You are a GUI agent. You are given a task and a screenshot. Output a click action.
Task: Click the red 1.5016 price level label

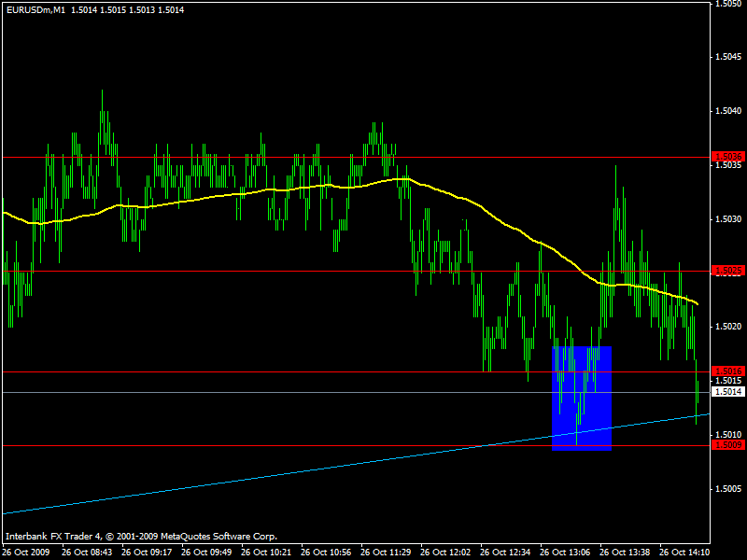point(727,371)
